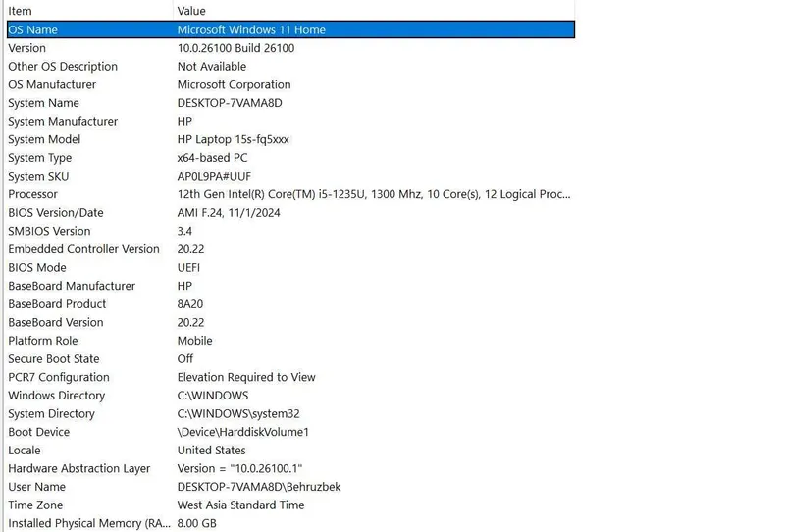Click the Version = "10.0.26100.1" value
Image resolution: width=785 pixels, height=532 pixels.
click(x=239, y=468)
